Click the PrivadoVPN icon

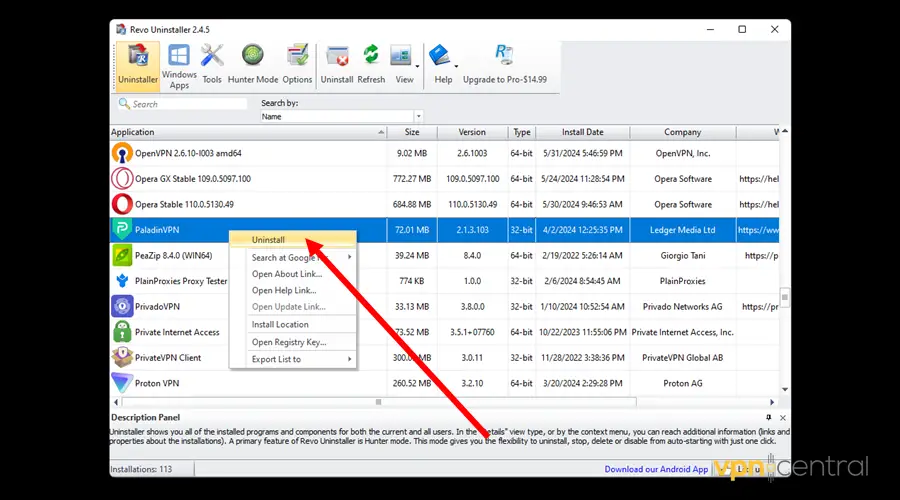pyautogui.click(x=122, y=307)
